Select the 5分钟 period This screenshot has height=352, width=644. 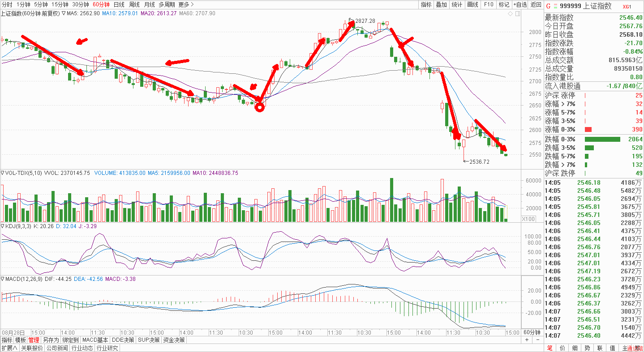[x=41, y=4]
